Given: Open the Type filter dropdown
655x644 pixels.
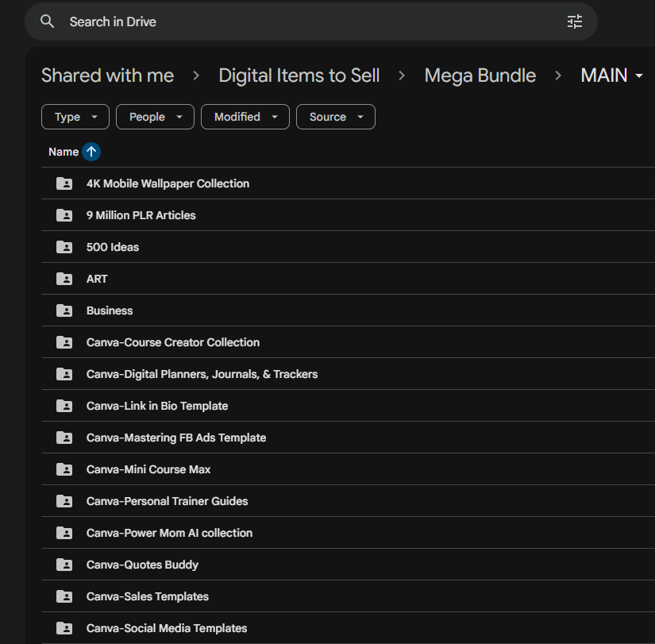Looking at the screenshot, I should click(x=75, y=117).
